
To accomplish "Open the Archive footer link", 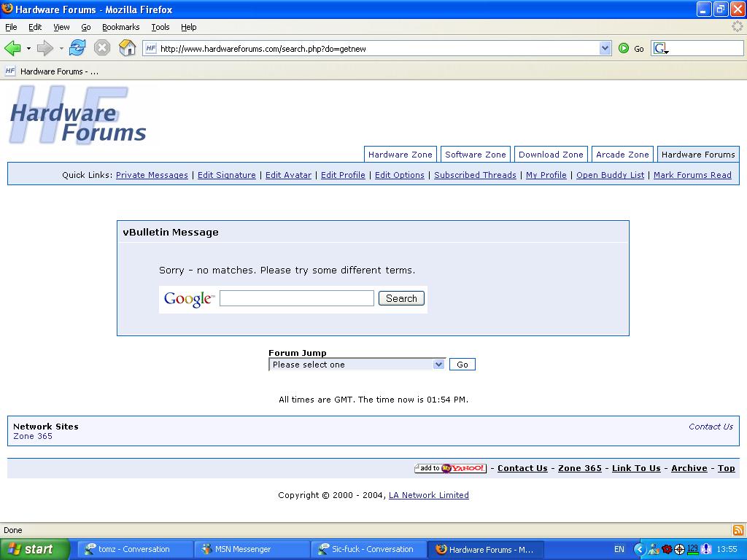I will (x=689, y=468).
